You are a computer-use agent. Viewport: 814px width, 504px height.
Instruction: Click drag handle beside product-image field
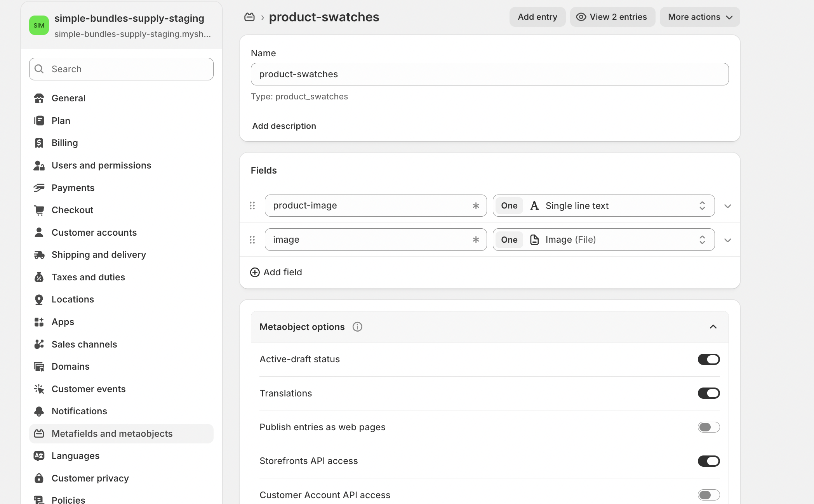(252, 206)
